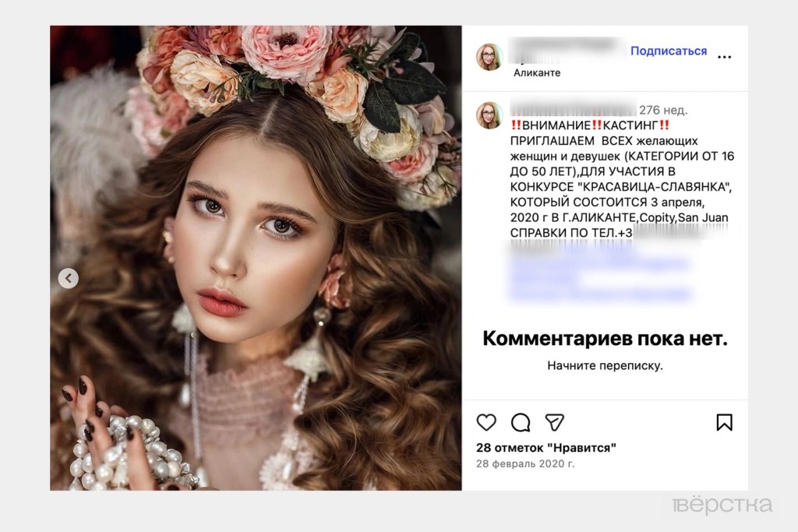Open comments via the speech bubble icon
798x532 pixels.
pos(521,422)
